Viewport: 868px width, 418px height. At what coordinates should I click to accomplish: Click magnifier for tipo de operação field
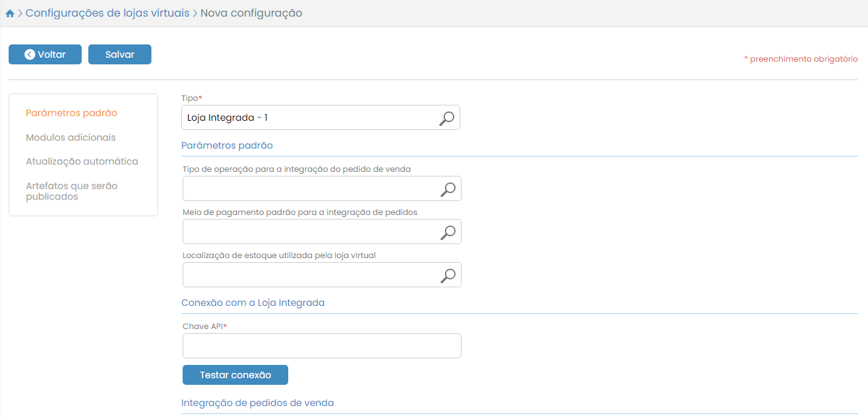pyautogui.click(x=448, y=189)
